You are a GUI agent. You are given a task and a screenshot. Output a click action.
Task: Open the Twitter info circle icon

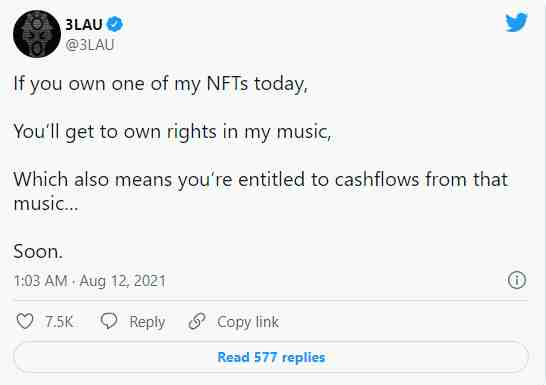517,280
